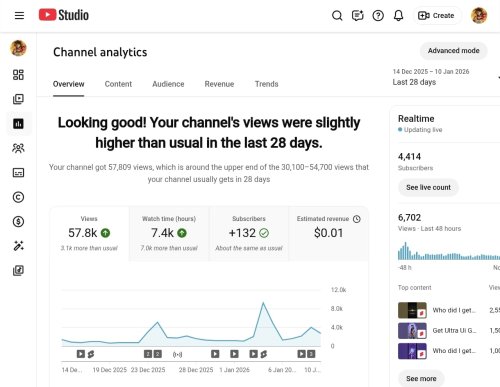Viewport: 500px width, 387px height.
Task: Click the Advanced mode button
Action: pos(453,51)
